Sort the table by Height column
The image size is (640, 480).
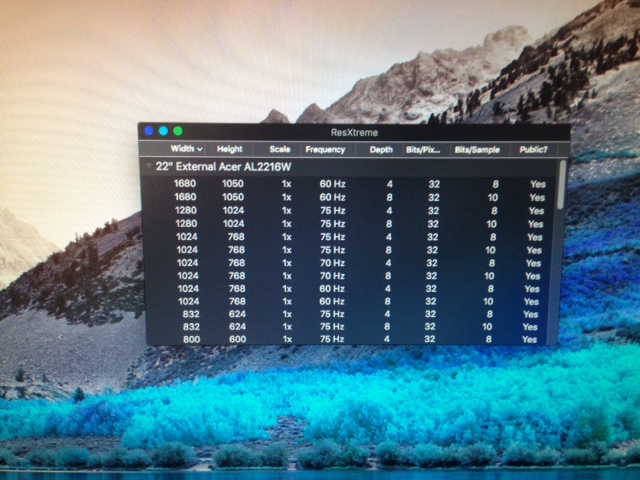click(x=230, y=149)
